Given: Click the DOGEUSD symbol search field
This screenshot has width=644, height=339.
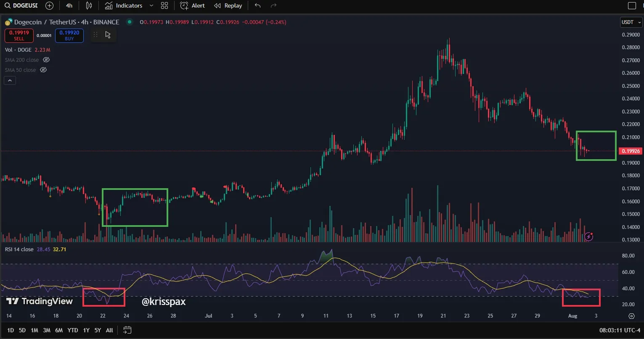Looking at the screenshot, I should click(x=21, y=5).
